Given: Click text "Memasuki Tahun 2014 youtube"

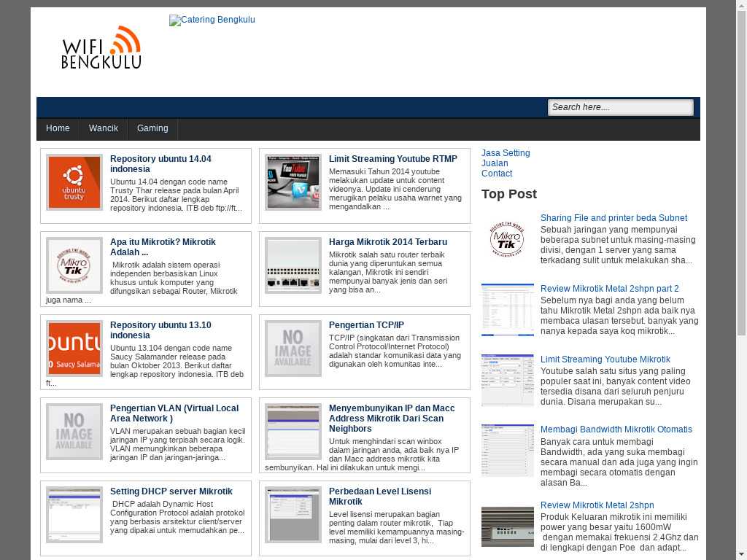Looking at the screenshot, I should tap(384, 171).
